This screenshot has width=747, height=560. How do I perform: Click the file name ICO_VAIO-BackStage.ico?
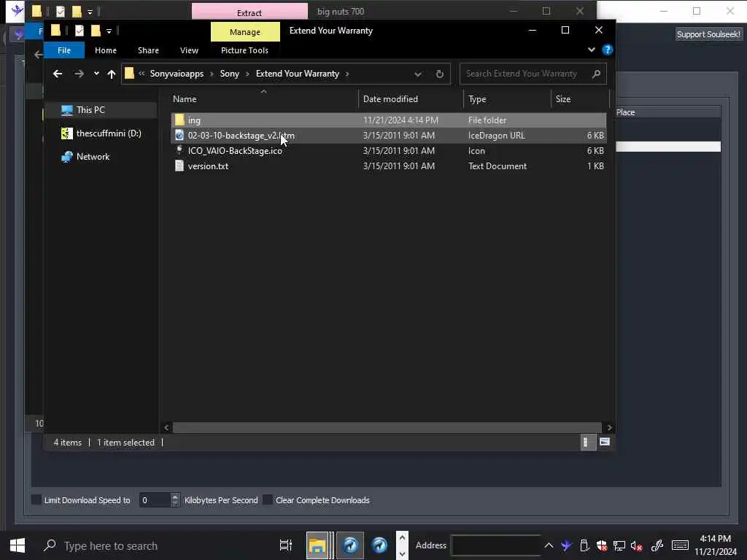click(235, 151)
